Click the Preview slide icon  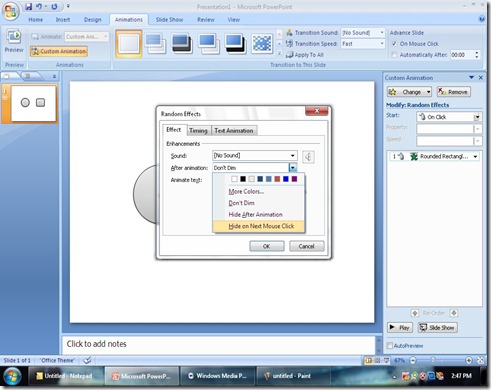14,36
